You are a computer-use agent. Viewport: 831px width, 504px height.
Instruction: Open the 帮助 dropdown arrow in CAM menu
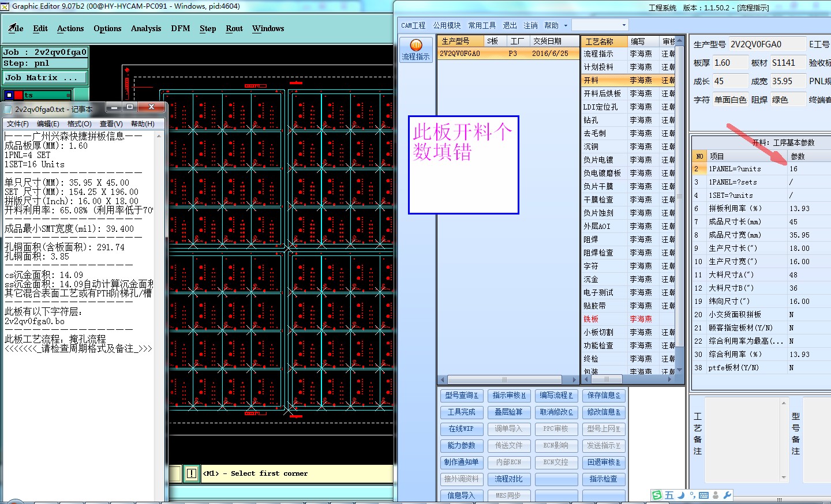point(566,25)
